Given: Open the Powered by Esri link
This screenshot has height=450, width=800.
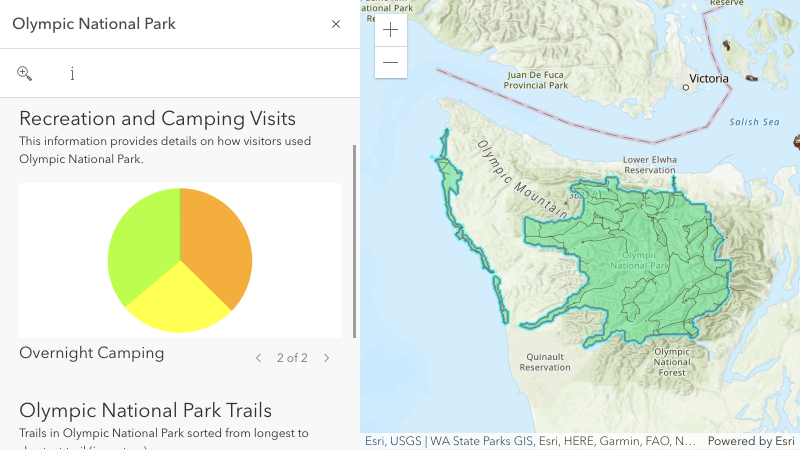Looking at the screenshot, I should tap(752, 441).
